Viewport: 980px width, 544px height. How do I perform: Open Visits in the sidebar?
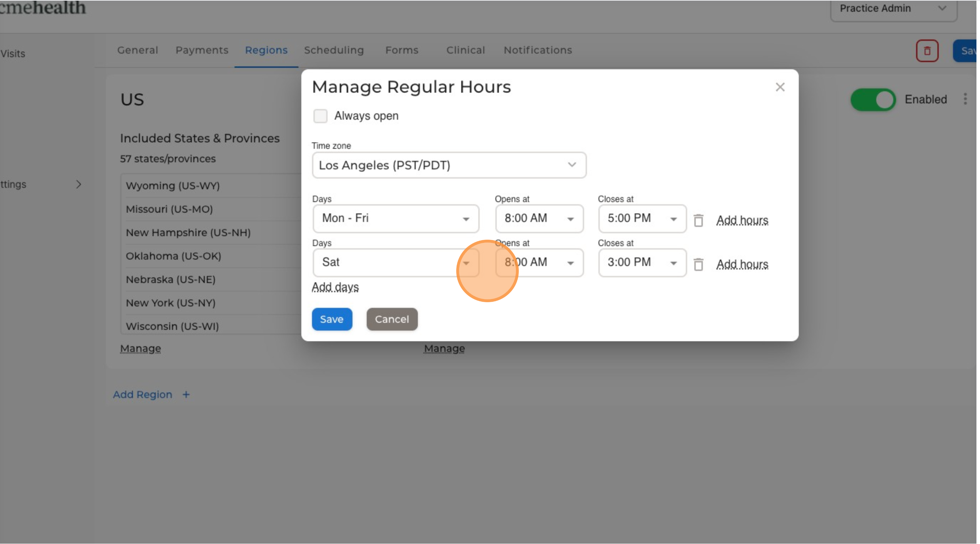[13, 54]
